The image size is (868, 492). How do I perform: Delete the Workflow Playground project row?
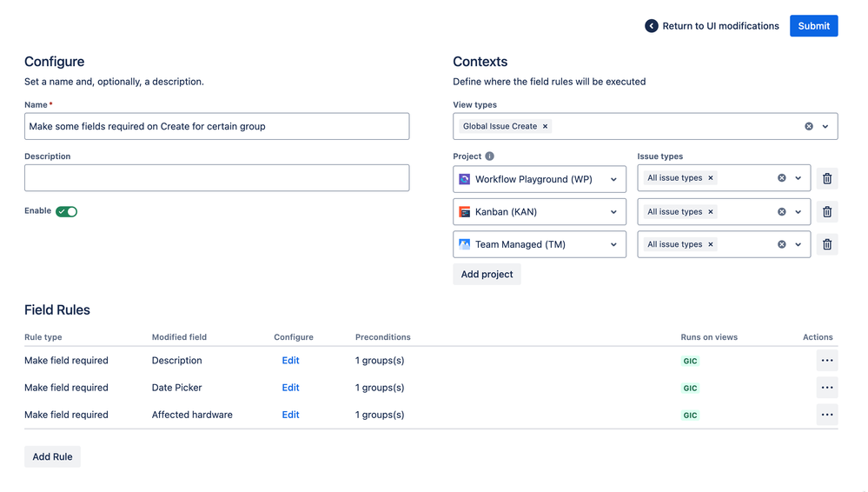[x=826, y=179]
